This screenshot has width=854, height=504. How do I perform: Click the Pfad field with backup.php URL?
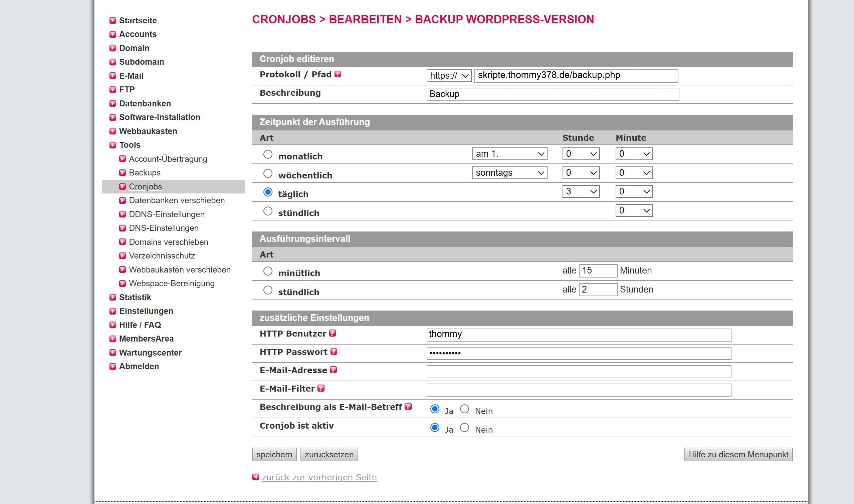pyautogui.click(x=576, y=76)
